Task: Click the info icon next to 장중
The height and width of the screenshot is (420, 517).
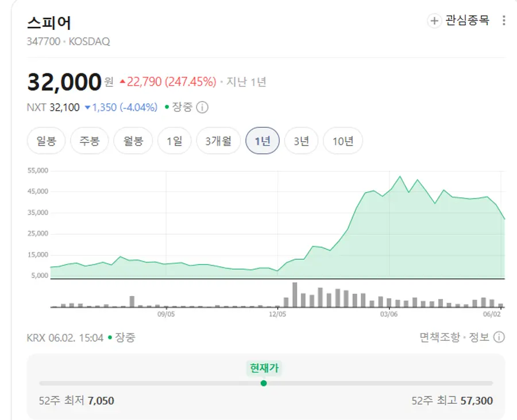Action: click(x=202, y=107)
